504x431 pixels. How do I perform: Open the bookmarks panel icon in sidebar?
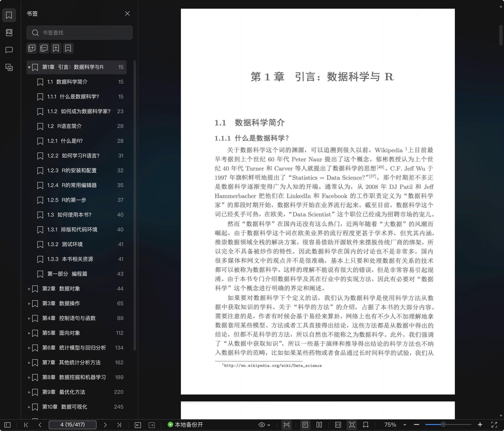pos(9,15)
